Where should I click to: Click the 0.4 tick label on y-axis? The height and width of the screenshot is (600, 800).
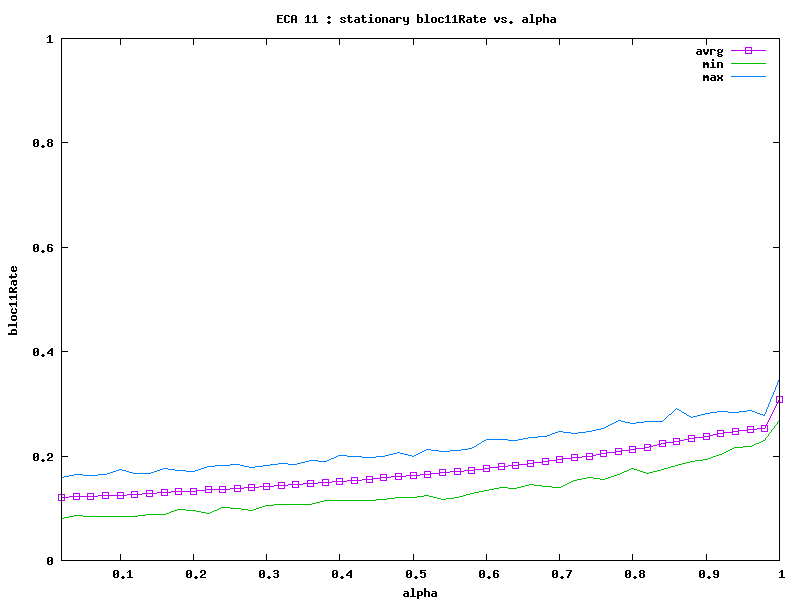(x=43, y=352)
